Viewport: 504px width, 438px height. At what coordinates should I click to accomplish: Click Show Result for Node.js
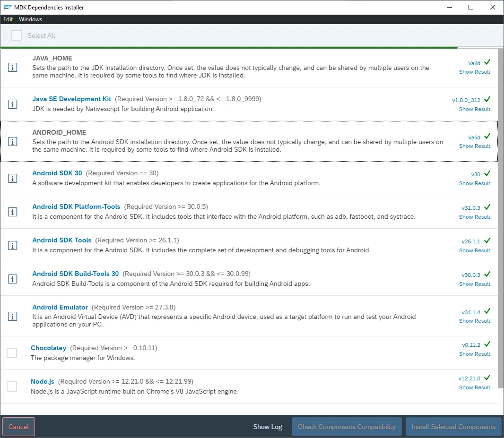click(x=474, y=387)
